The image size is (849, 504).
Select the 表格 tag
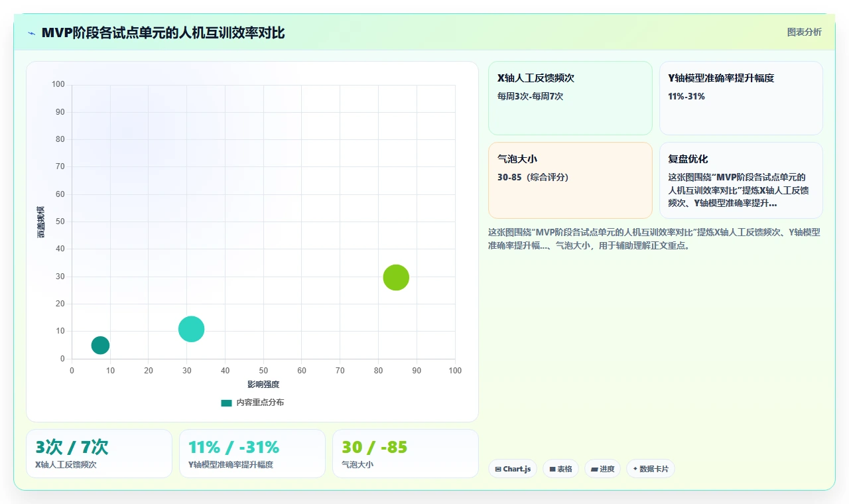tap(560, 469)
